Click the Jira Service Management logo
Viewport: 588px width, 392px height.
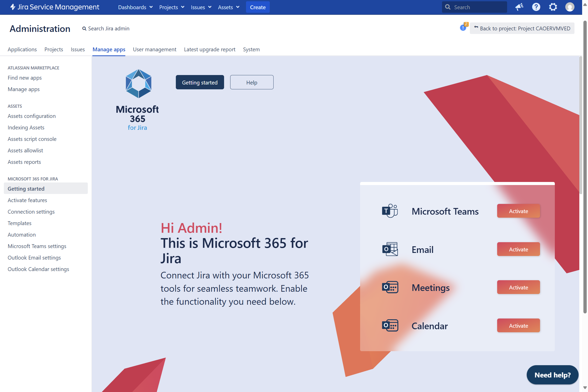(x=55, y=7)
